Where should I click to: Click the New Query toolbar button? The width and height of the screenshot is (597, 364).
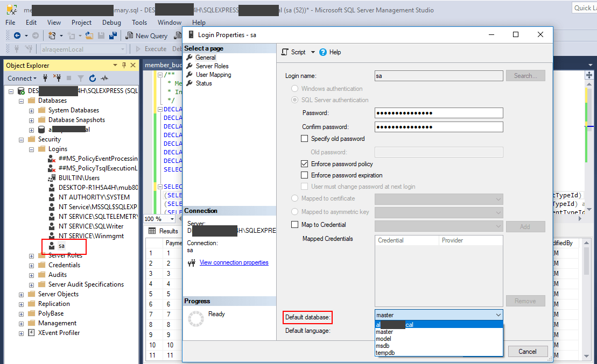(x=146, y=35)
